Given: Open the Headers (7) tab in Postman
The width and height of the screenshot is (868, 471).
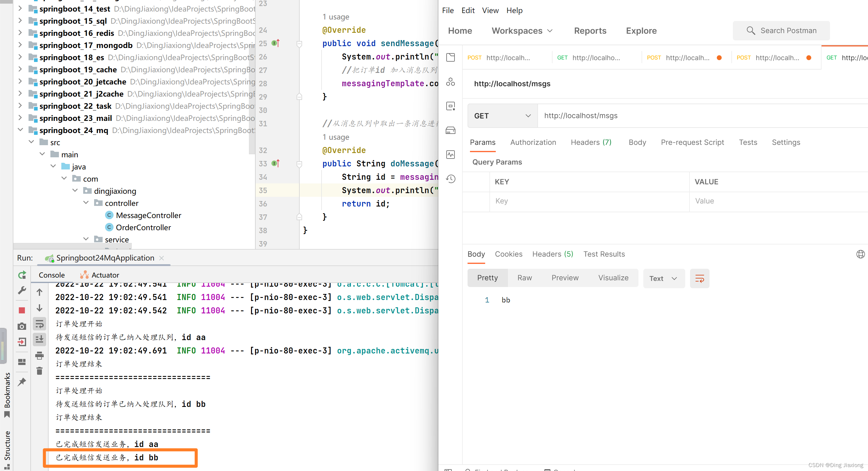Looking at the screenshot, I should [591, 142].
